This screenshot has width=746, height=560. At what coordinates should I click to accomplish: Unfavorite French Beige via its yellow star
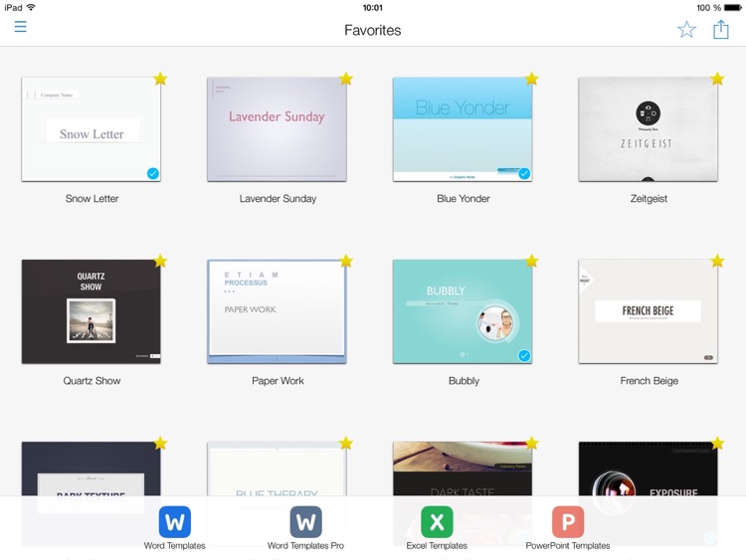(717, 261)
